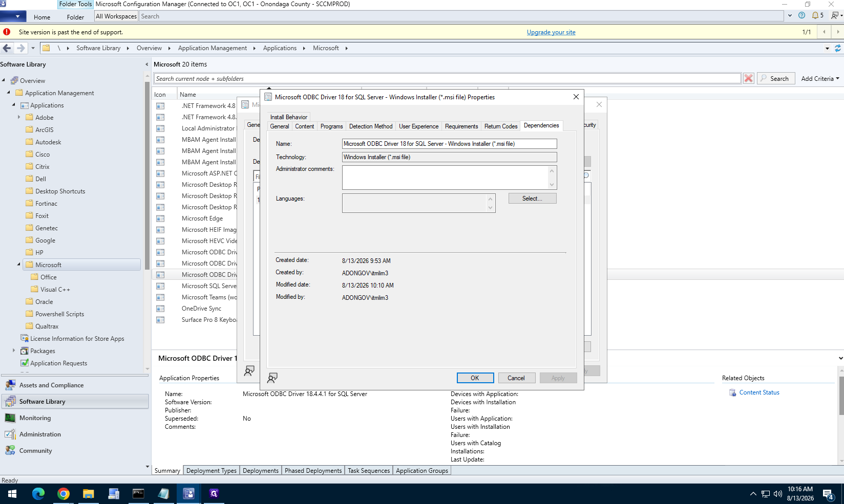
Task: Open the command prompt taskbar icon
Action: pos(139,494)
